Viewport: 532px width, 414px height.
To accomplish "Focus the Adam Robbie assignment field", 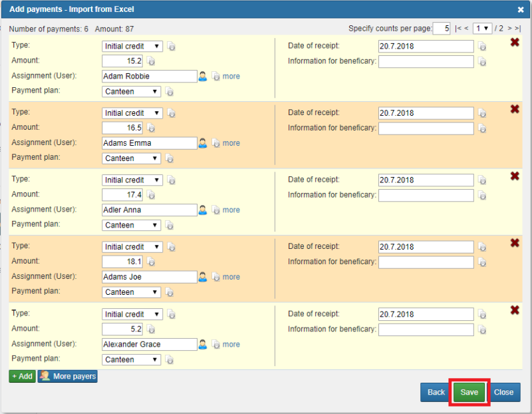I will (x=149, y=76).
